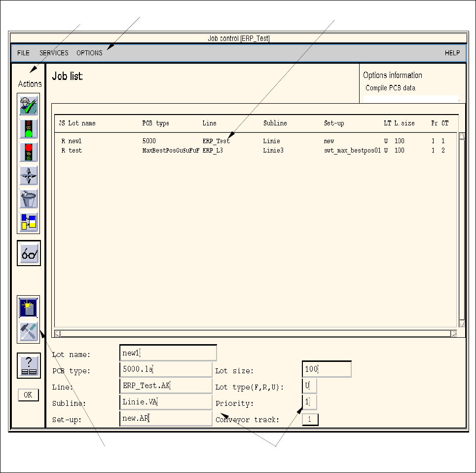
Task: Click the vertical scrollbar down arrow
Action: pos(462,323)
